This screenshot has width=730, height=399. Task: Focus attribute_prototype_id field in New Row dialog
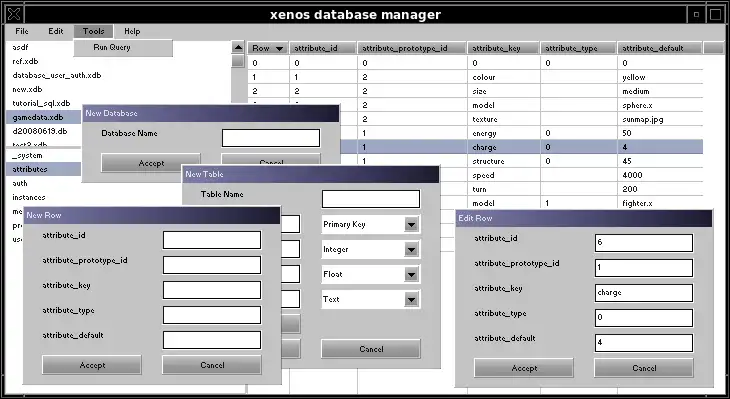point(212,265)
